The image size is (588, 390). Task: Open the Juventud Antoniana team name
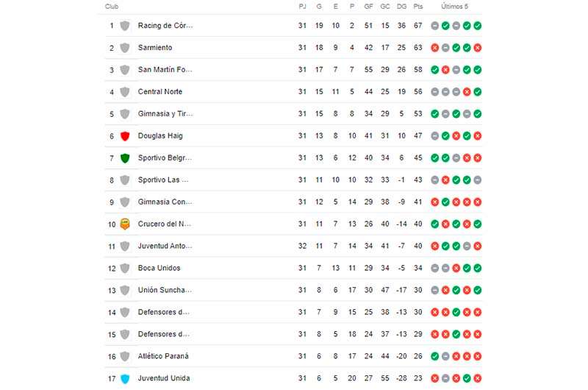pos(165,246)
